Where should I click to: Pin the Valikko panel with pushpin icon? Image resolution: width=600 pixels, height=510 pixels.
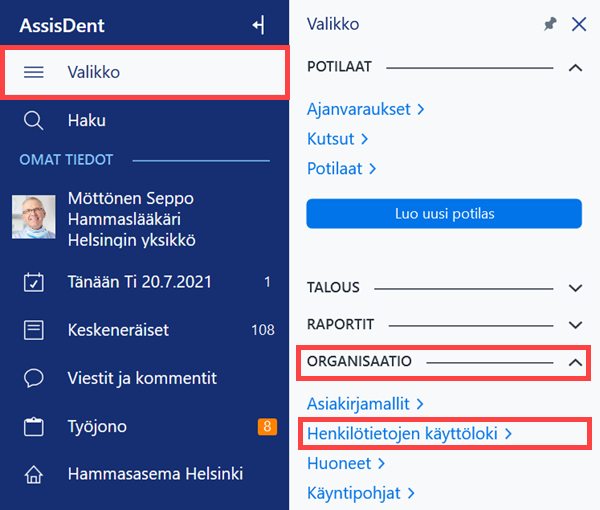coord(550,24)
